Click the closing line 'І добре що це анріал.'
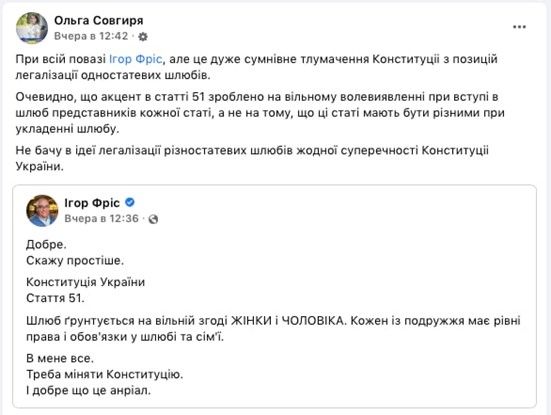Image resolution: width=551 pixels, height=415 pixels. pos(88,390)
